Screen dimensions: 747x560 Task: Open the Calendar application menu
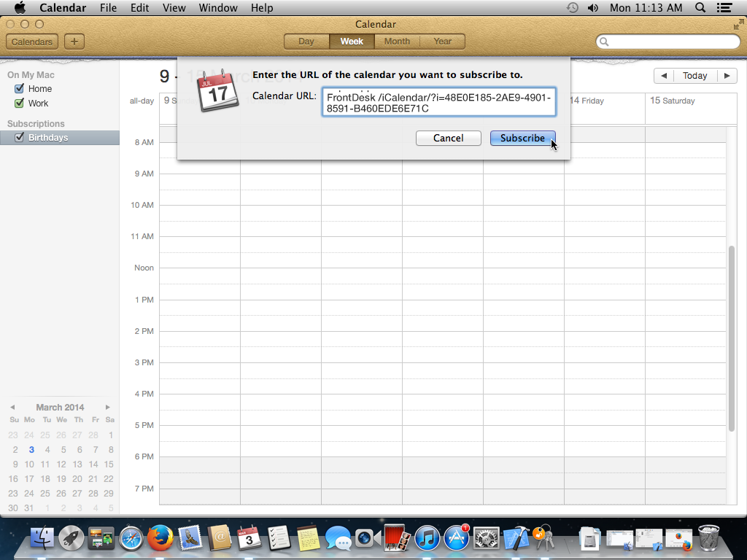63,7
